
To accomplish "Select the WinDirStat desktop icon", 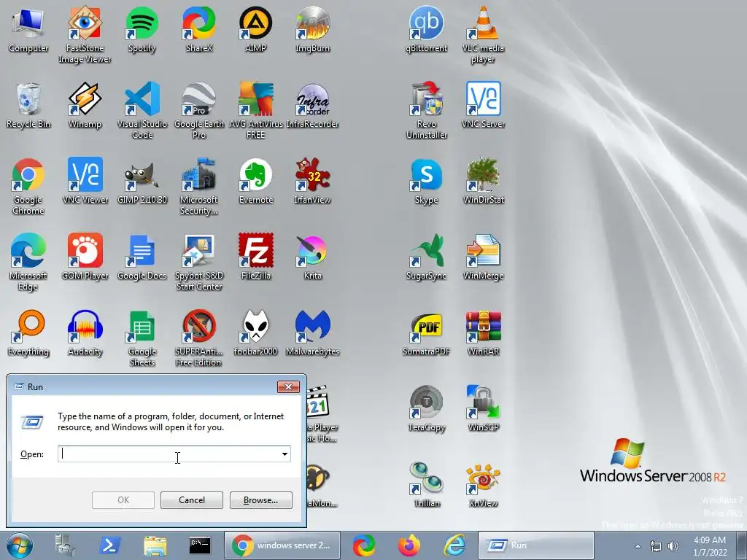I will (x=483, y=181).
